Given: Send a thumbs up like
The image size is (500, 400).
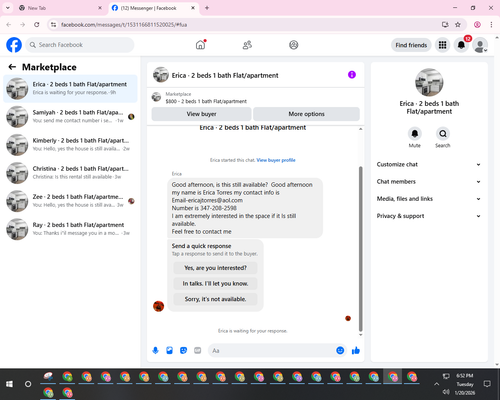Looking at the screenshot, I should tap(356, 350).
